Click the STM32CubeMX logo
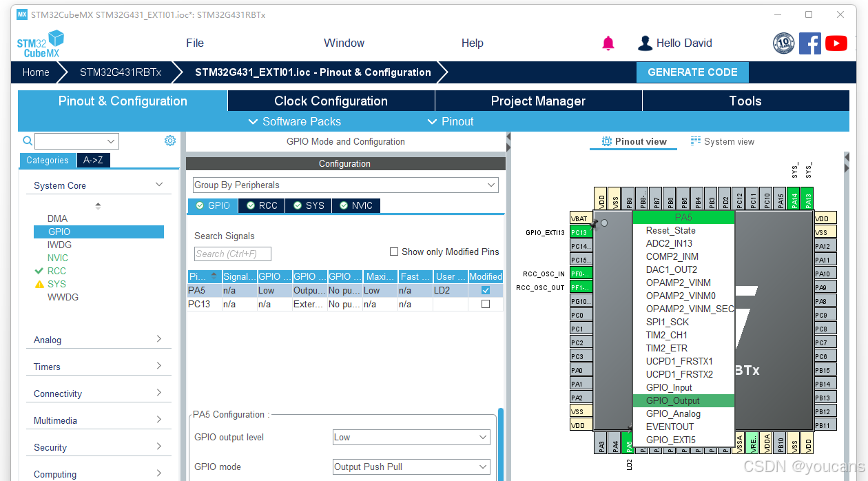The width and height of the screenshot is (868, 481). (x=41, y=43)
